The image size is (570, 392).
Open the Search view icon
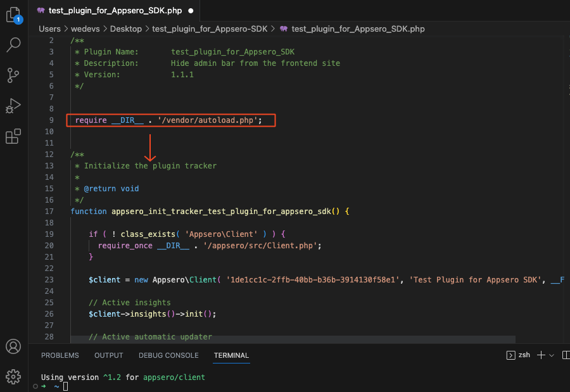tap(13, 45)
